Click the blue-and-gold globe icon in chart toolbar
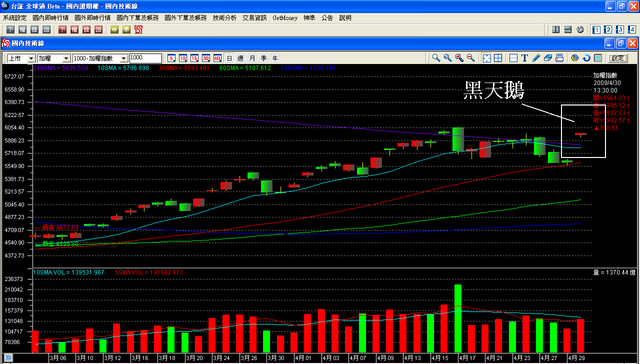The height and width of the screenshot is (364, 640). tap(575, 58)
